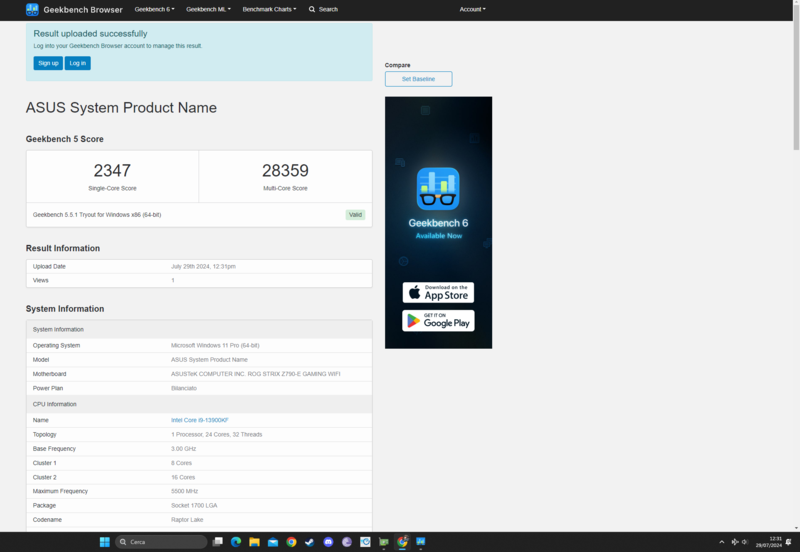This screenshot has width=800, height=552.
Task: Open green card app on taskbar
Action: pyautogui.click(x=384, y=542)
